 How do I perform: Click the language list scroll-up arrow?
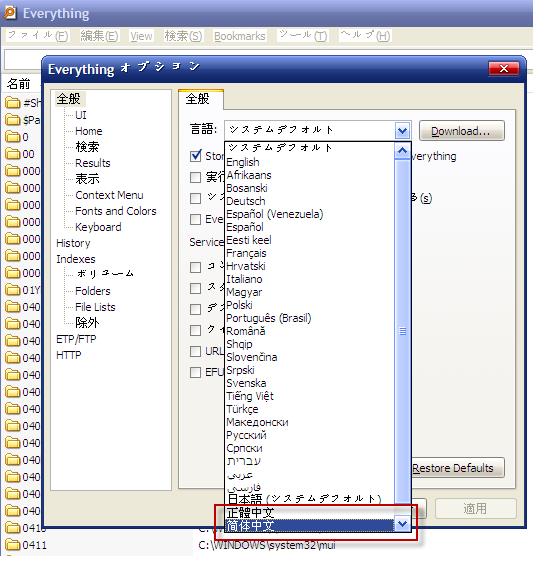click(x=402, y=150)
